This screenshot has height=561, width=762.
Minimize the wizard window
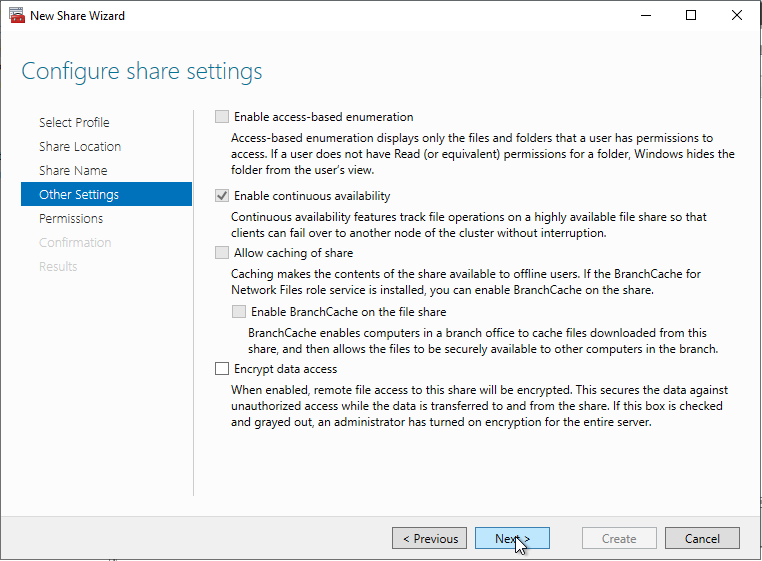click(x=645, y=16)
